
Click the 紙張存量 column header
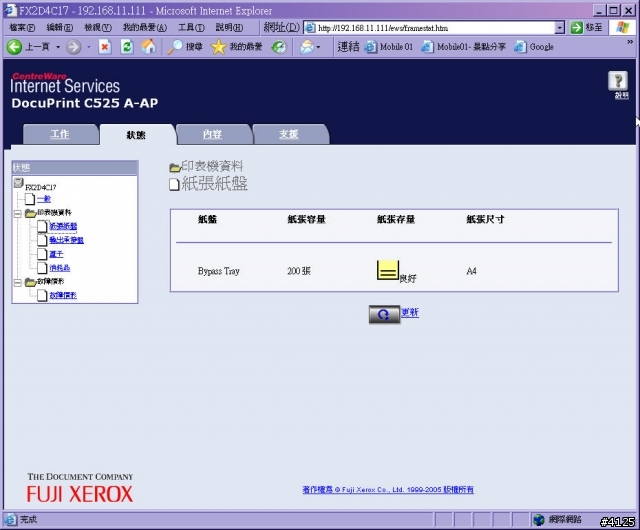tap(396, 220)
